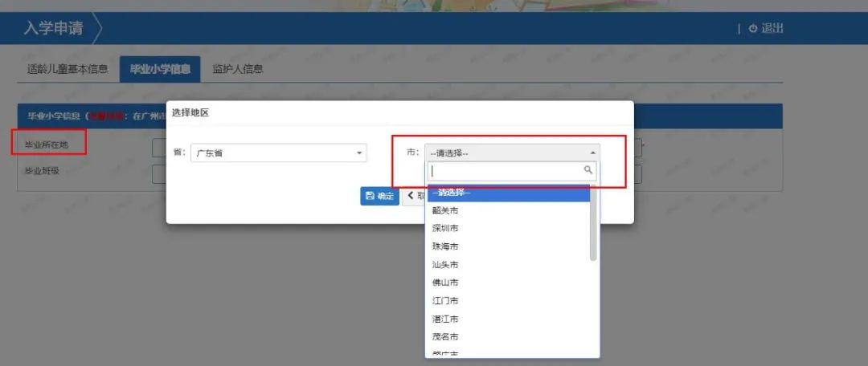868x366 pixels.
Task: Select 江门市 in the city dropdown
Action: (445, 301)
